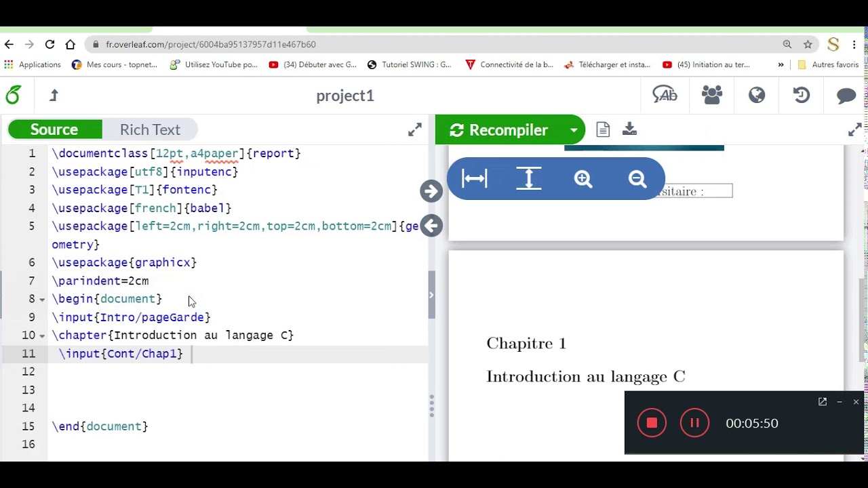Collapse the \begin{document} fold arrow
Image resolution: width=868 pixels, height=488 pixels.
tap(42, 300)
